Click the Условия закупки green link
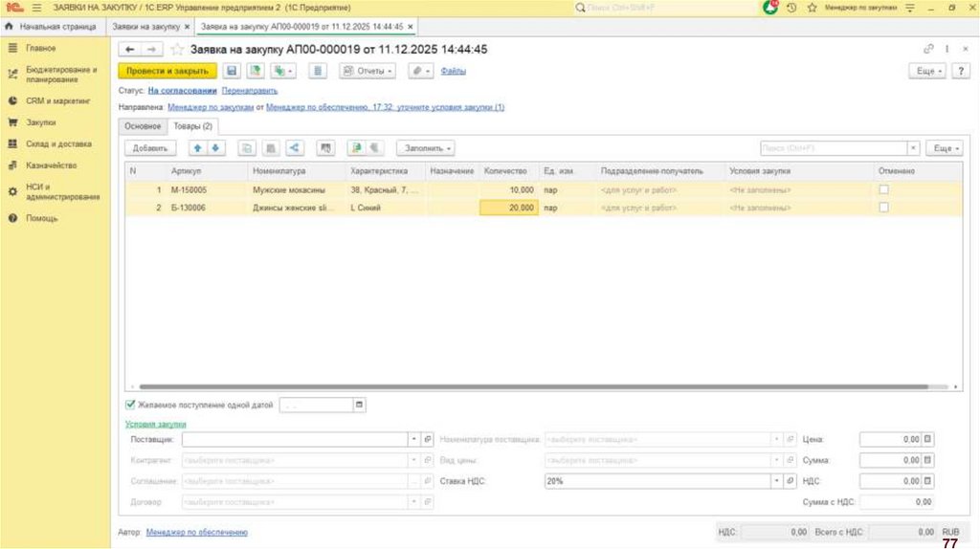This screenshot has height=549, width=980. click(x=156, y=424)
